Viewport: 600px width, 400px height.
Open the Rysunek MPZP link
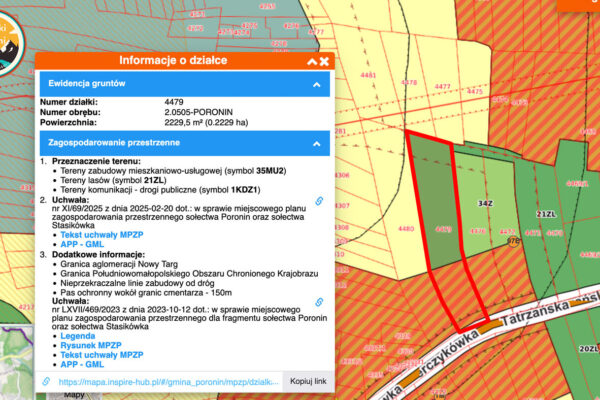[91, 345]
